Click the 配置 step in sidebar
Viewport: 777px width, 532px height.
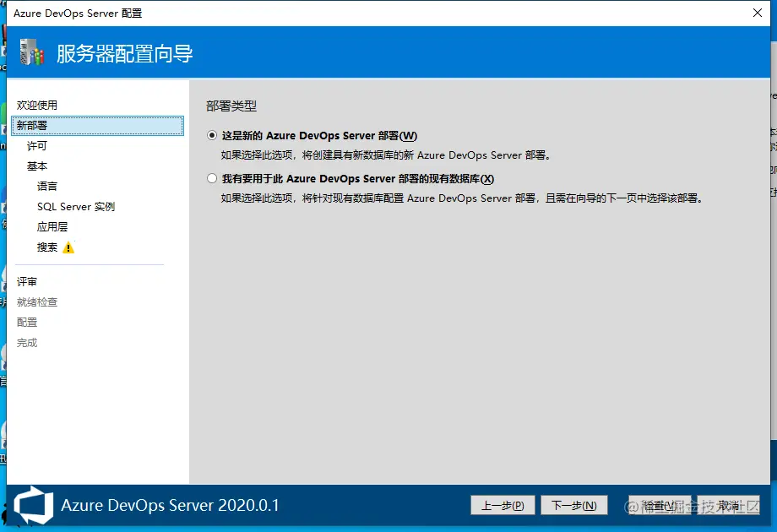click(27, 323)
